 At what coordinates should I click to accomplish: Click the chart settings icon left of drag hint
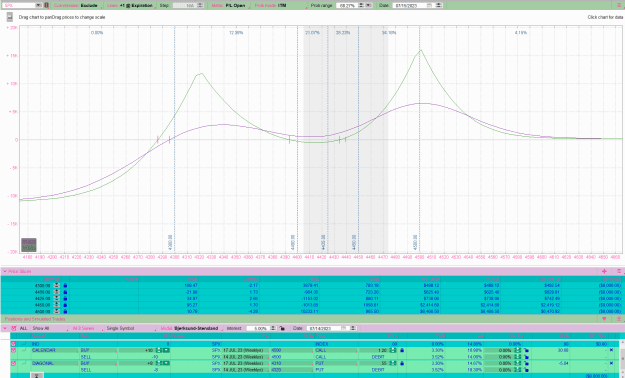(10, 17)
